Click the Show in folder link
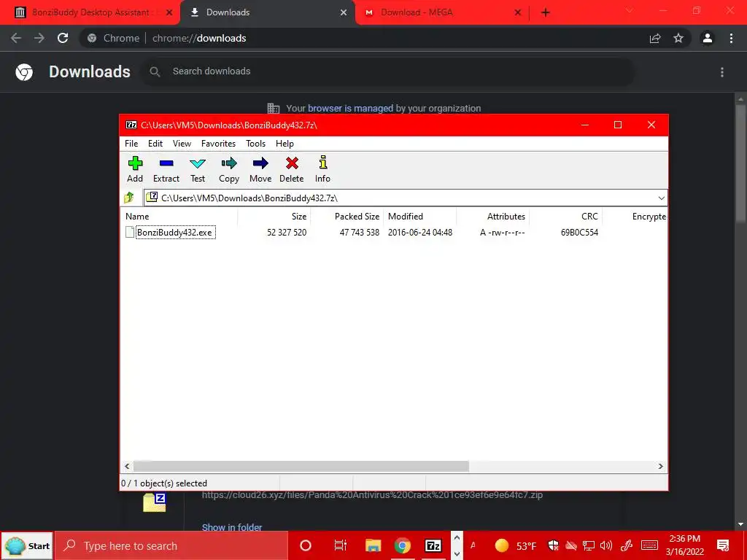This screenshot has width=747, height=560. (232, 527)
